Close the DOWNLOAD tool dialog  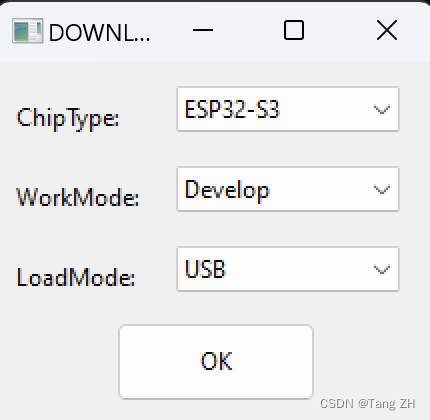387,30
